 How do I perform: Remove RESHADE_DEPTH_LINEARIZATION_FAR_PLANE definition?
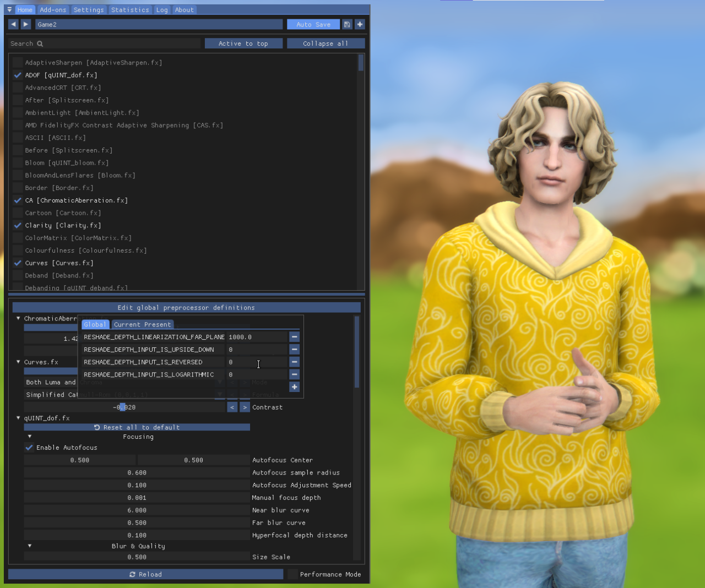(x=295, y=336)
